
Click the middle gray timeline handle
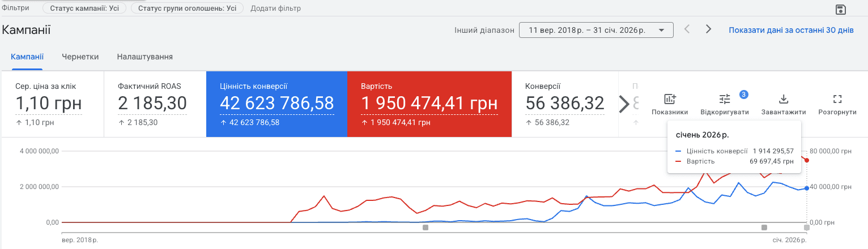coord(426,227)
